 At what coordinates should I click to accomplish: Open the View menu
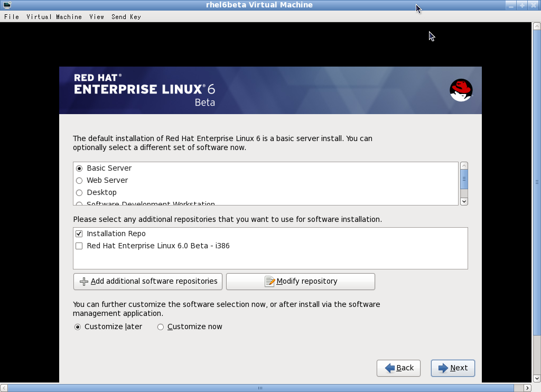(97, 16)
